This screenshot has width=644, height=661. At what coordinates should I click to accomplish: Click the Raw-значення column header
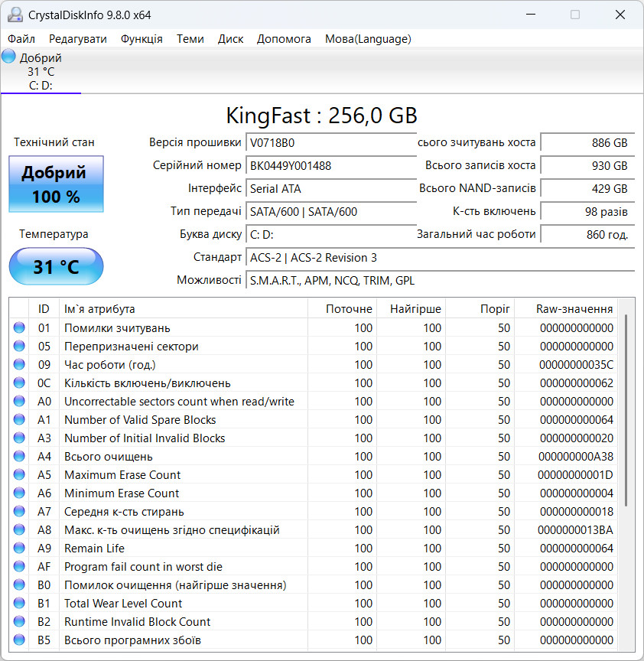[566, 309]
